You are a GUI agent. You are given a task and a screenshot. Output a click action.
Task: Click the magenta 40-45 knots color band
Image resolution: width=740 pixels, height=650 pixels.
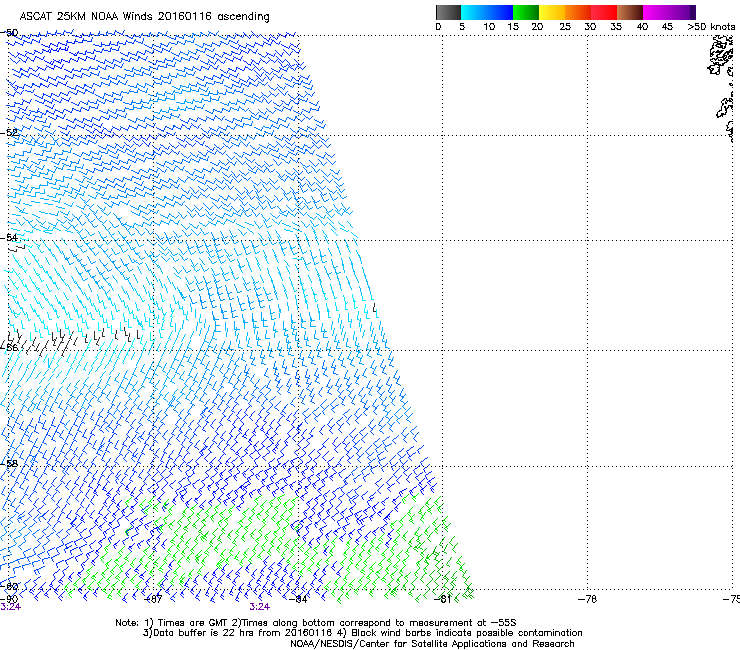(656, 12)
